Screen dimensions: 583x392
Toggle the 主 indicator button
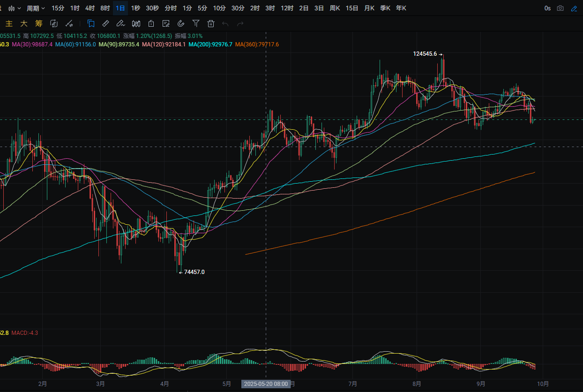(9, 23)
